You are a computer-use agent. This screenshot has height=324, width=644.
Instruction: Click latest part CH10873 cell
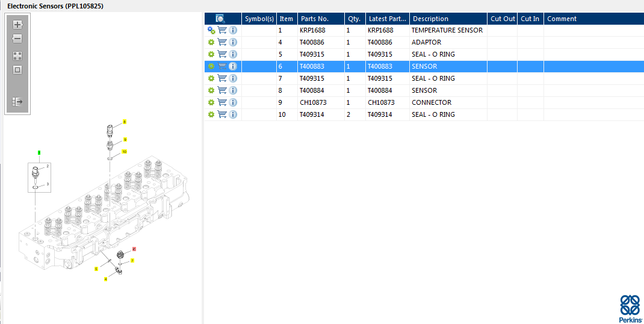coord(388,102)
